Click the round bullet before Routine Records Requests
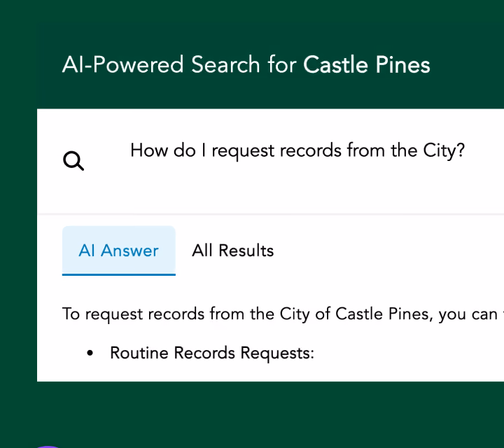Image resolution: width=504 pixels, height=448 pixels. (x=90, y=353)
